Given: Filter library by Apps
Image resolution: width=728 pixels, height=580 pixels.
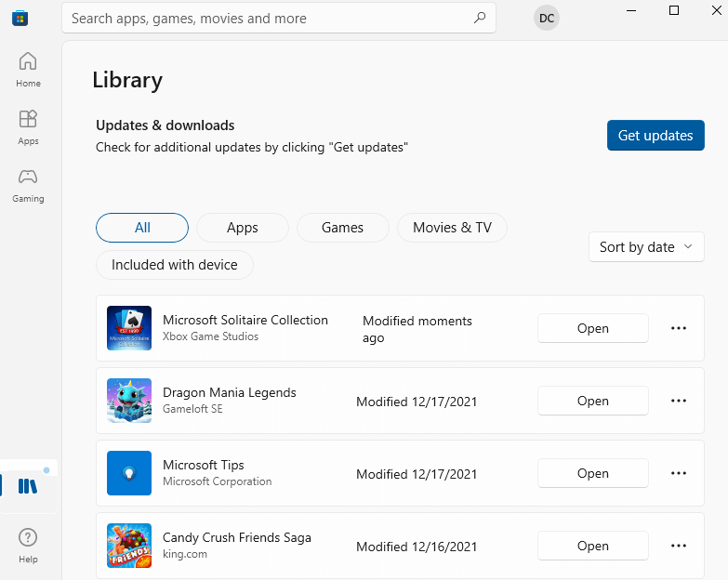Looking at the screenshot, I should [243, 228].
